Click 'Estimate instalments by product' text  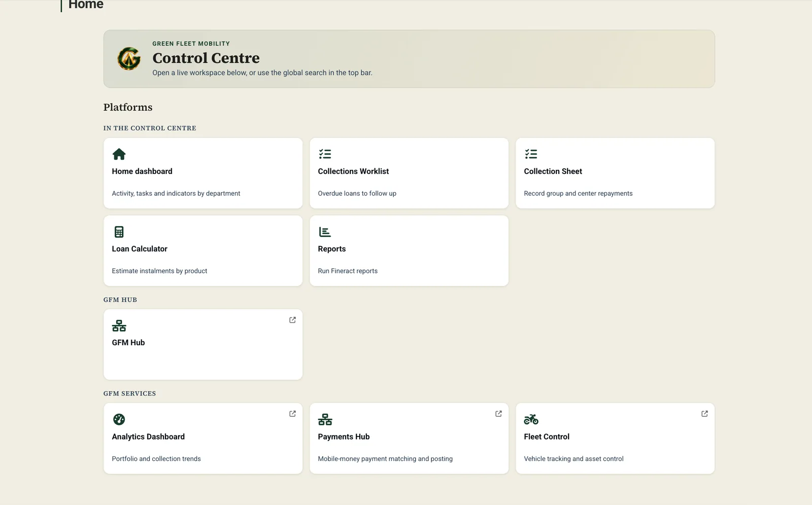[x=159, y=271]
